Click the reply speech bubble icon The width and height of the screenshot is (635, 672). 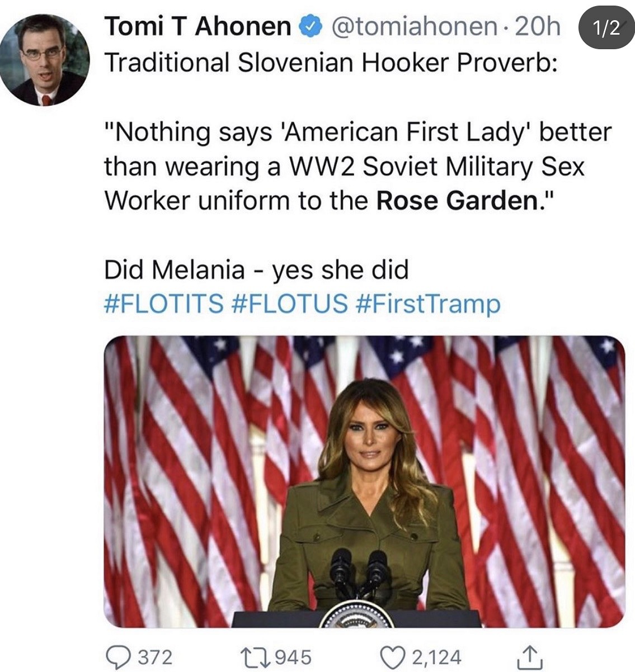pyautogui.click(x=117, y=657)
